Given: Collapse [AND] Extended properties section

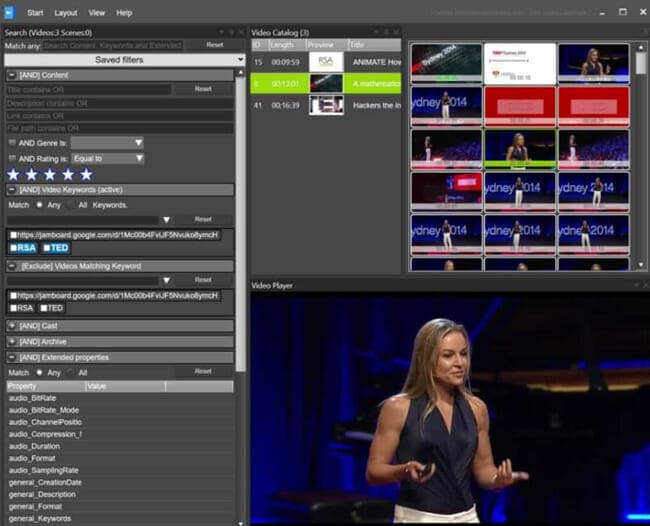Looking at the screenshot, I should coord(12,357).
